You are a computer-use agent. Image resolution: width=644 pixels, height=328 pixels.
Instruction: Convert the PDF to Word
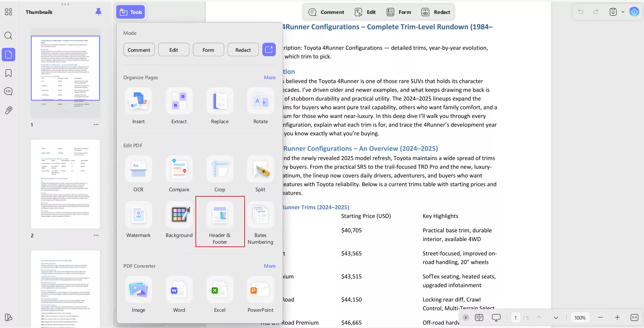click(x=179, y=294)
